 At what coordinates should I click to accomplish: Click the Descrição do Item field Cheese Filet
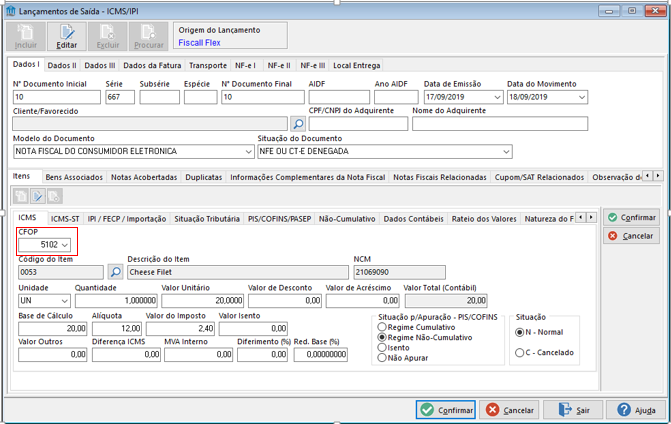(x=238, y=272)
